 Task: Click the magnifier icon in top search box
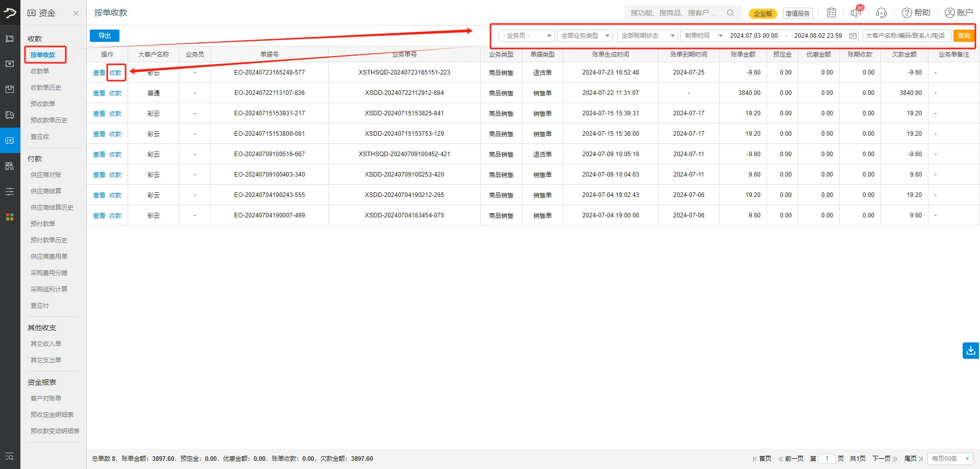coord(730,13)
